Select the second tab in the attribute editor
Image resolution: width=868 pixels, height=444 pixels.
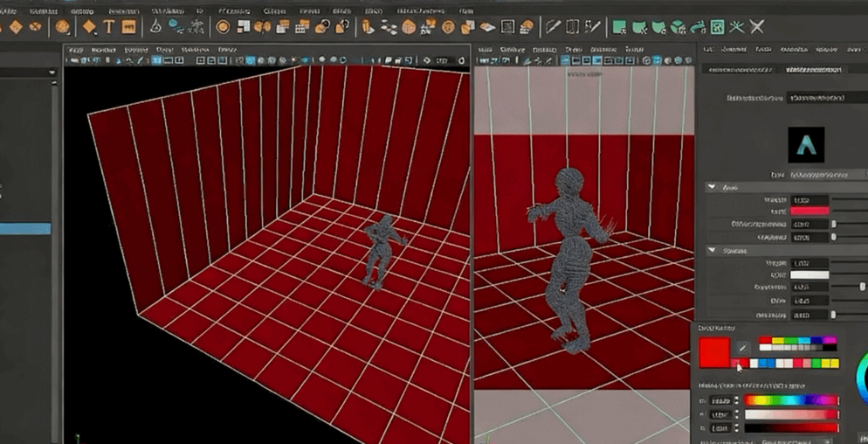click(813, 70)
